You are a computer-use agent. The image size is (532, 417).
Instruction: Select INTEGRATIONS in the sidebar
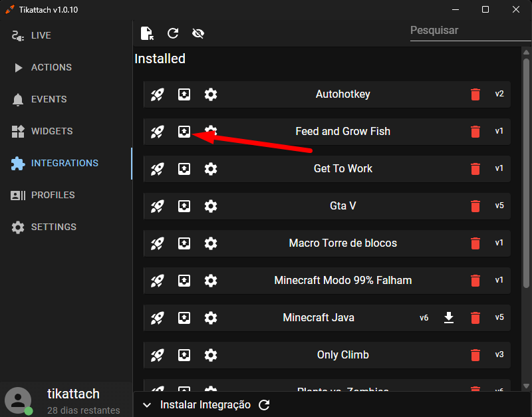click(x=66, y=163)
